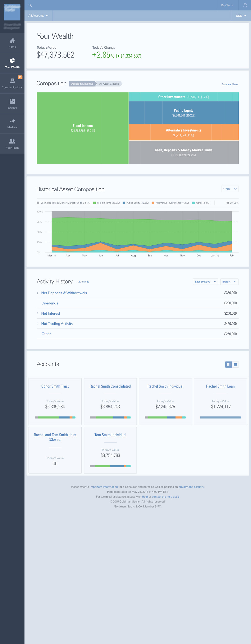Viewport: 251px width, 644px height.
Task: Click the search magnifier icon
Action: [30, 5]
